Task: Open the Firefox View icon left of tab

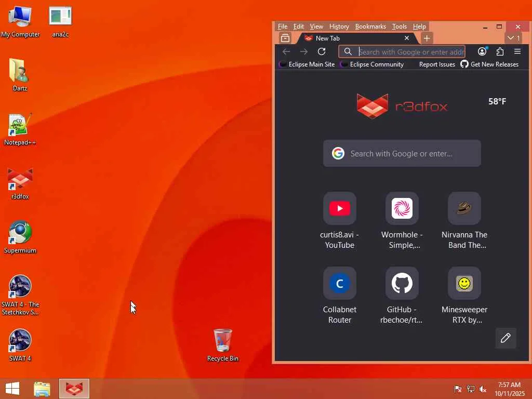Action: coord(285,38)
